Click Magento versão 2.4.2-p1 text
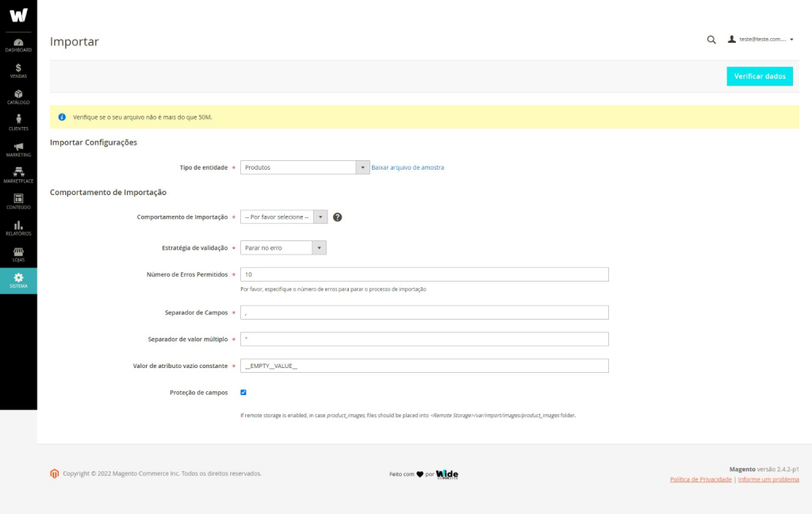812x514 pixels. (x=764, y=469)
